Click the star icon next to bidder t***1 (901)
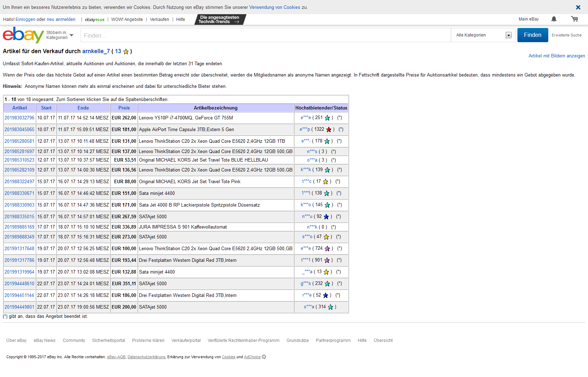The image size is (588, 377). tap(327, 260)
